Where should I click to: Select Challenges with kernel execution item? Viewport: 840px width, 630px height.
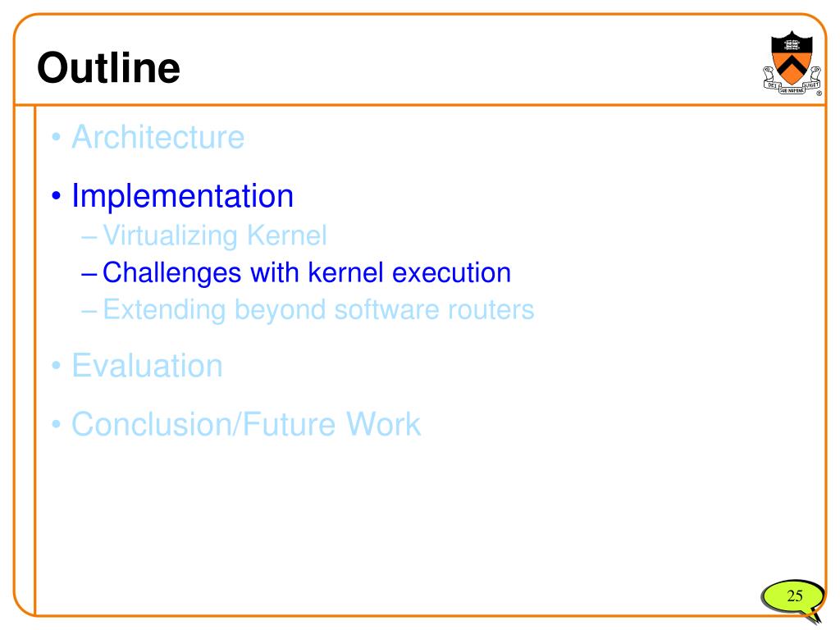(307, 272)
